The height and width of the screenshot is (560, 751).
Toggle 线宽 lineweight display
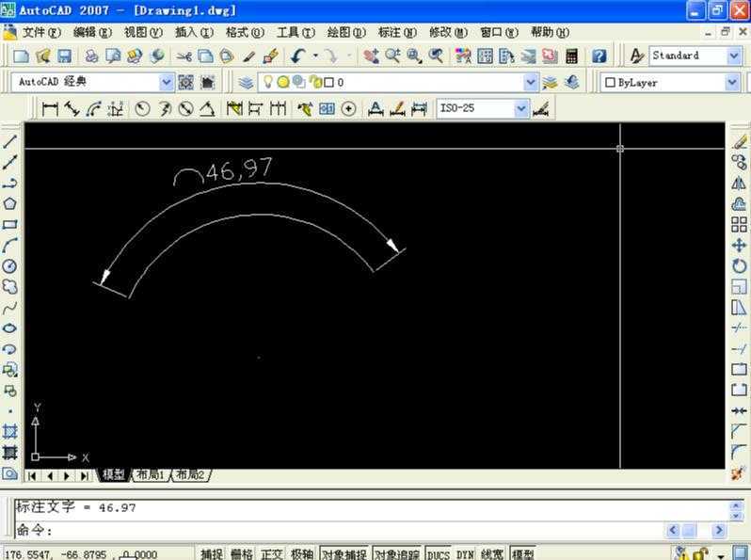coord(492,554)
